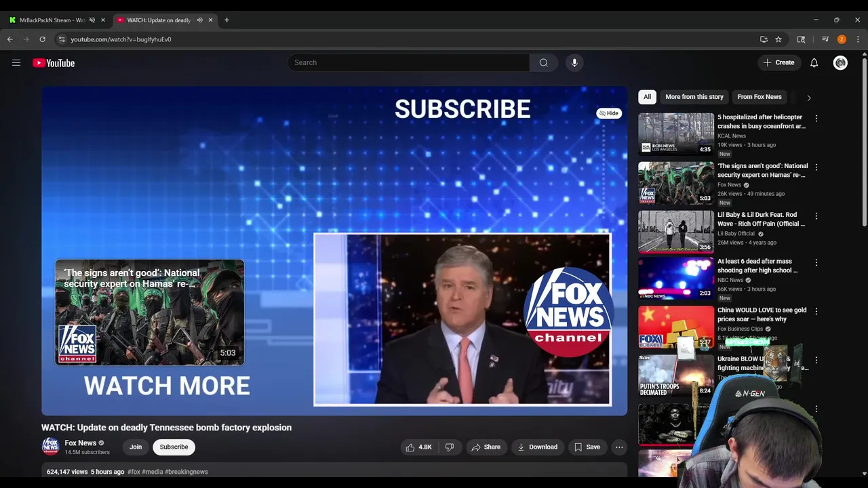The image size is (868, 488).
Task: Switch to the MrBackPackN Stream tab
Action: point(52,20)
